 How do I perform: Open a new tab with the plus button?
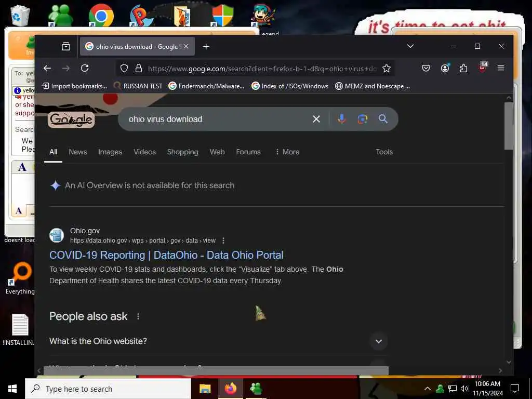pos(206,46)
